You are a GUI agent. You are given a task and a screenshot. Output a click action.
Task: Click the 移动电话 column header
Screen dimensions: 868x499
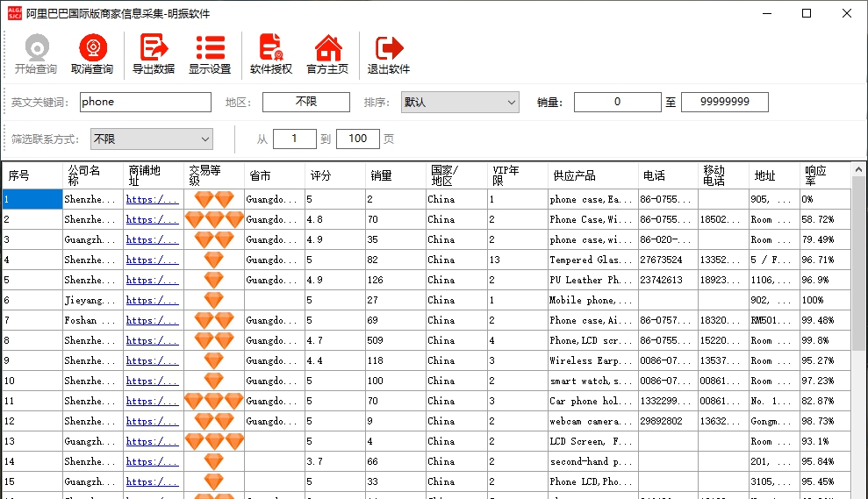pos(723,176)
